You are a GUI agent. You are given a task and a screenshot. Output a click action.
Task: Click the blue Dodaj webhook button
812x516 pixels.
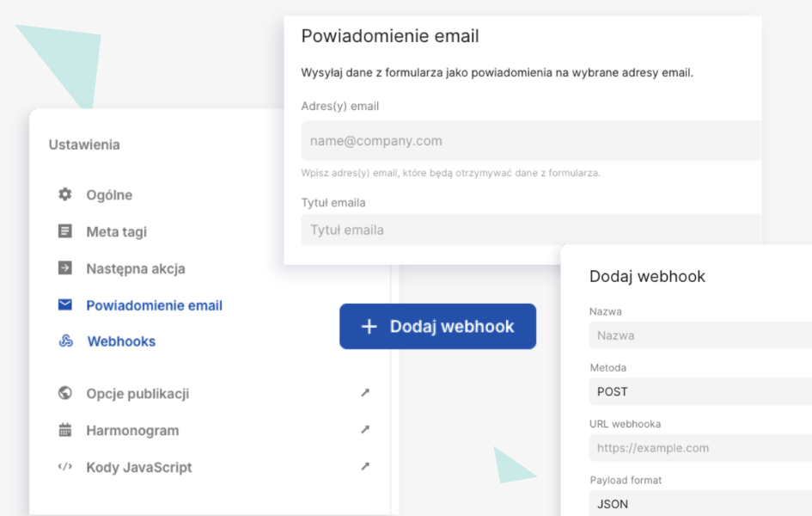[437, 327]
